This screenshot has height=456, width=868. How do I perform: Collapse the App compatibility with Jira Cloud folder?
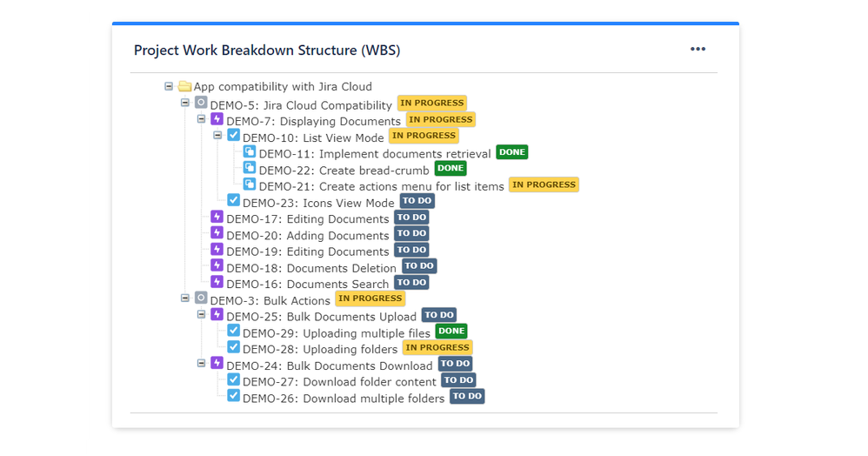coord(169,86)
